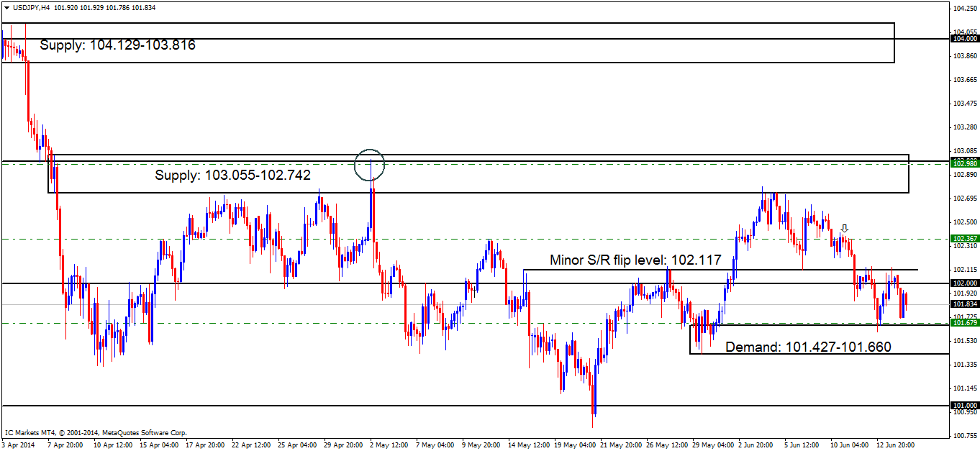980x451 pixels.
Task: Click the '14 May 12:00' time label
Action: pyautogui.click(x=529, y=445)
